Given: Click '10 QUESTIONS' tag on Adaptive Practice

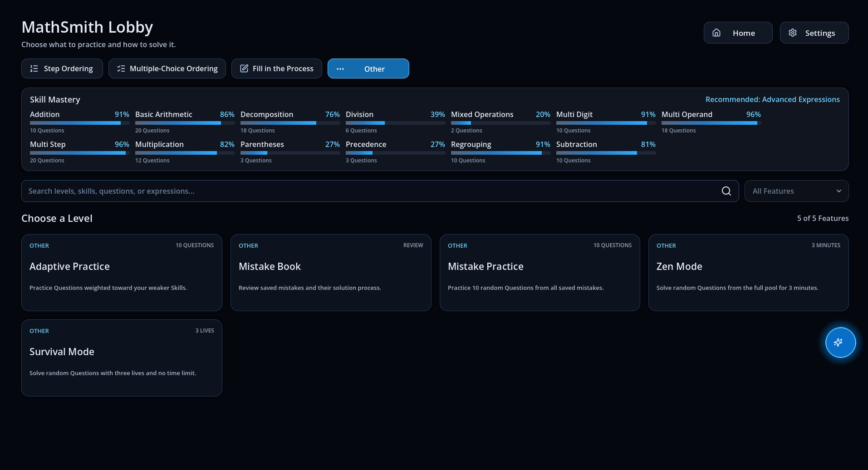Looking at the screenshot, I should pyautogui.click(x=195, y=245).
